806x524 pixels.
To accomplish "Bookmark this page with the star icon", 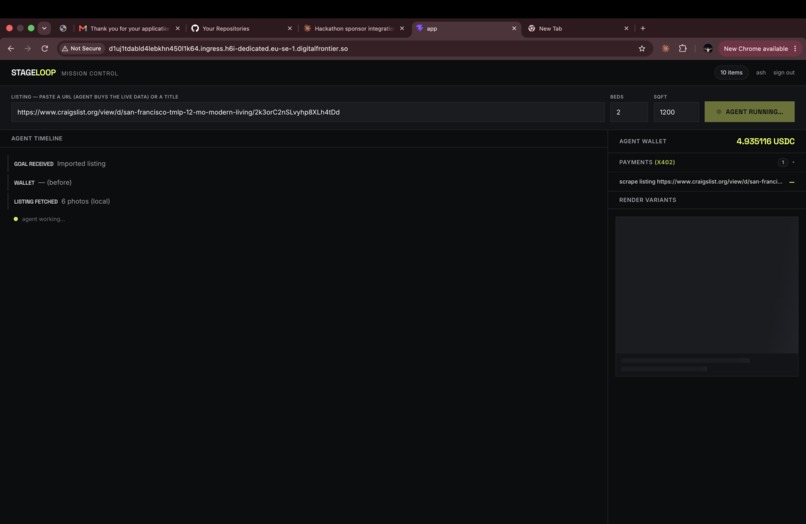I will point(642,48).
